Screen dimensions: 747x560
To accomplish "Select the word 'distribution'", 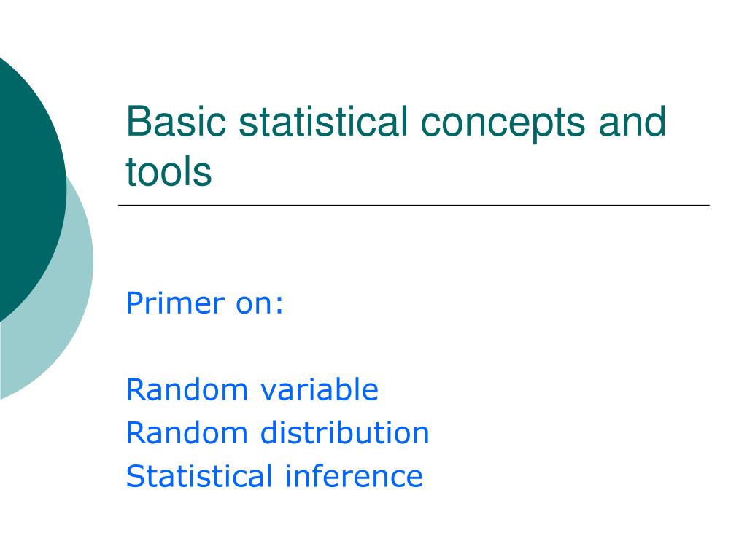I will pyautogui.click(x=345, y=433).
